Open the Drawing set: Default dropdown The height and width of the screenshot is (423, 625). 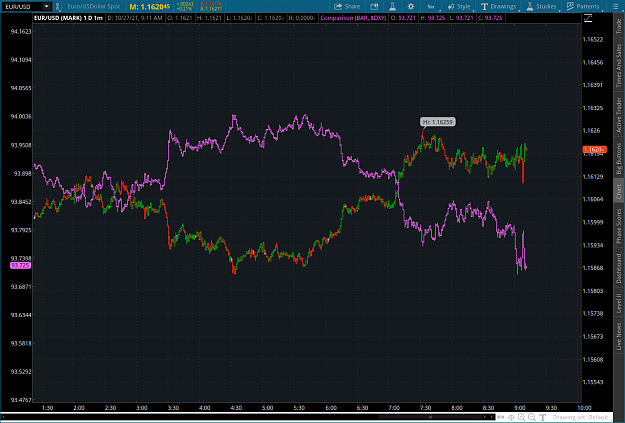580,417
